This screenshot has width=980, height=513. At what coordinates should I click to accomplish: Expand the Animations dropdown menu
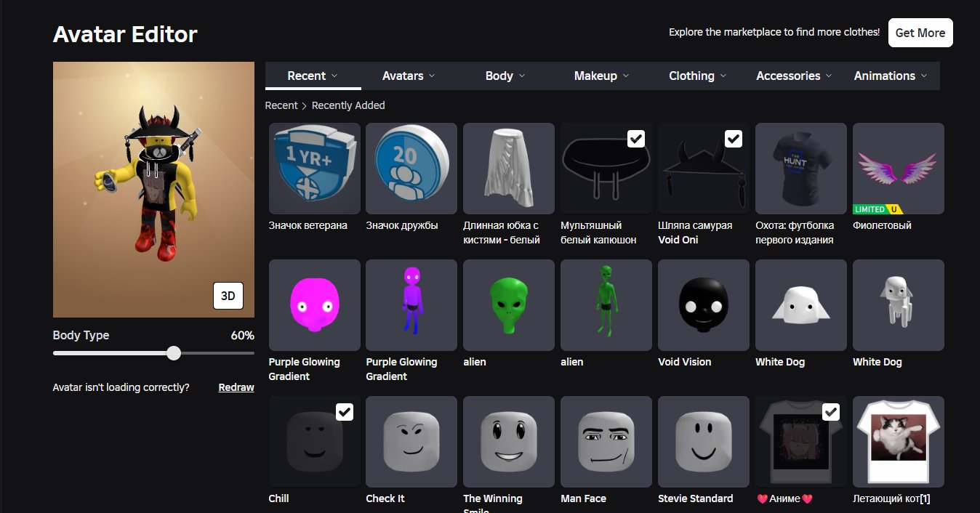[x=891, y=76]
